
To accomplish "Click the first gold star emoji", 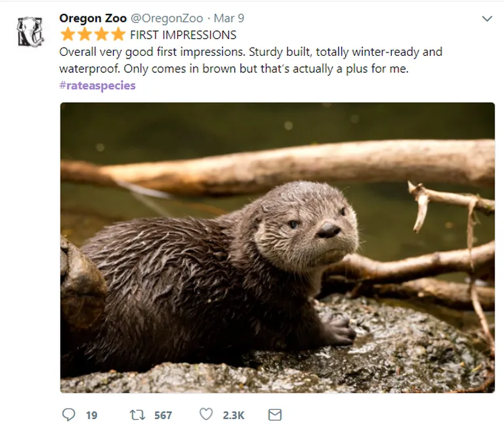I will coord(68,34).
